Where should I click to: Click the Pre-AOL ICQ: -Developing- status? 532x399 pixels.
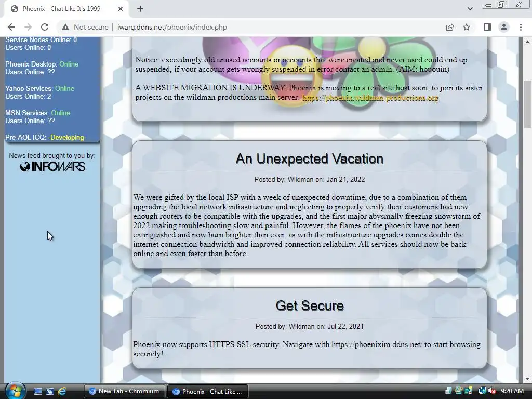tap(46, 137)
